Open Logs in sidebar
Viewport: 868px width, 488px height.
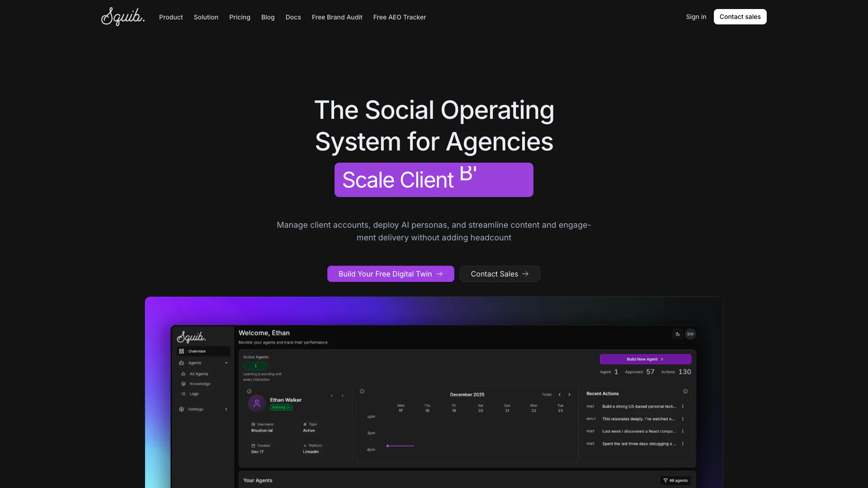[x=194, y=394]
